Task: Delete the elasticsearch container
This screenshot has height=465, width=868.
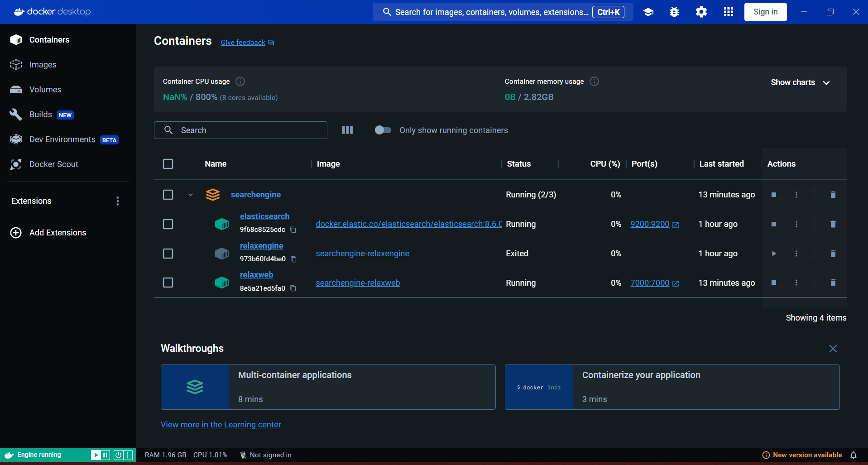Action: [833, 224]
